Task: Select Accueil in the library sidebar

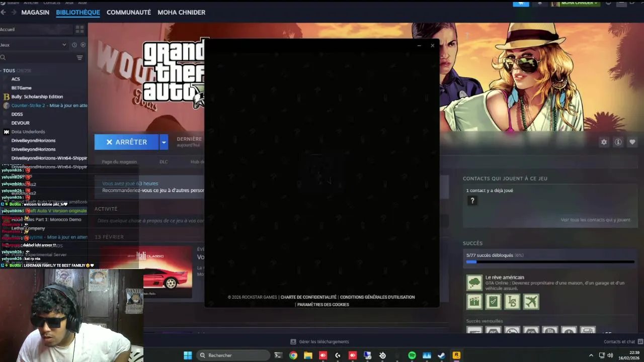Action: 35,29
